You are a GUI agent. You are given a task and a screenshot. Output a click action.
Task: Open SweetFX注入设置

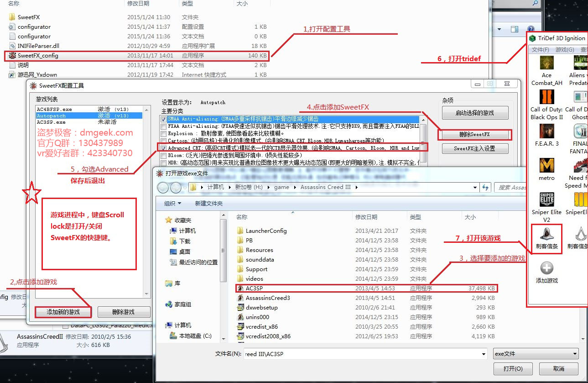[475, 148]
